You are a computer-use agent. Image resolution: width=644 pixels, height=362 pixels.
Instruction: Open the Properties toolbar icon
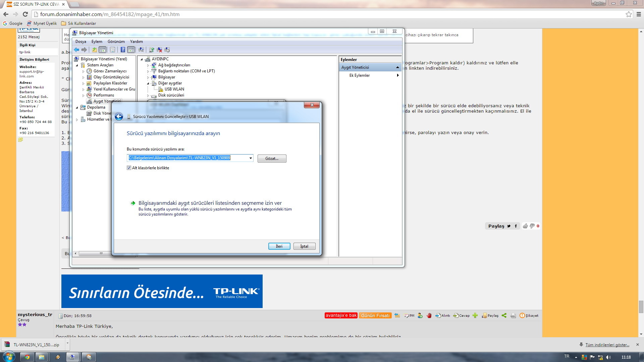coord(112,50)
